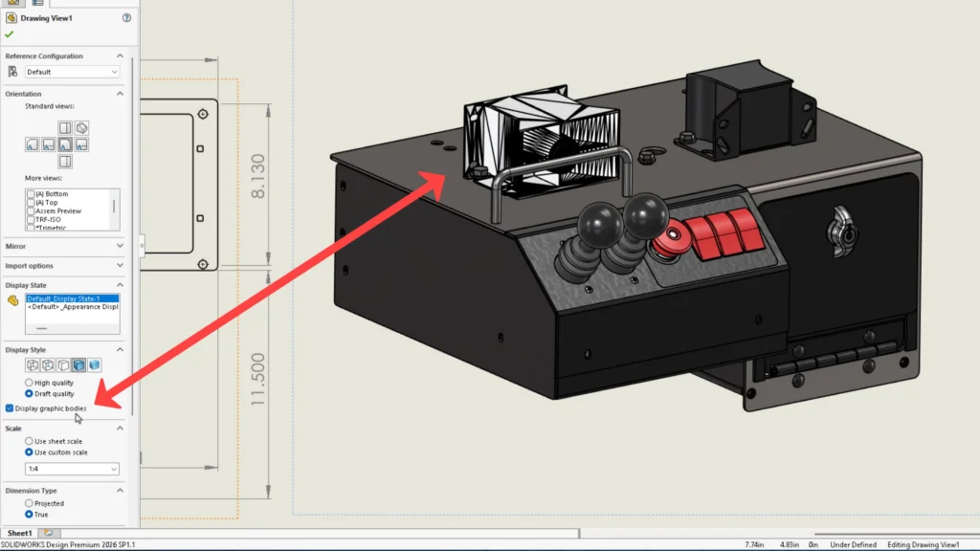Select the Wireframe display style icon
The image size is (980, 551).
33,365
